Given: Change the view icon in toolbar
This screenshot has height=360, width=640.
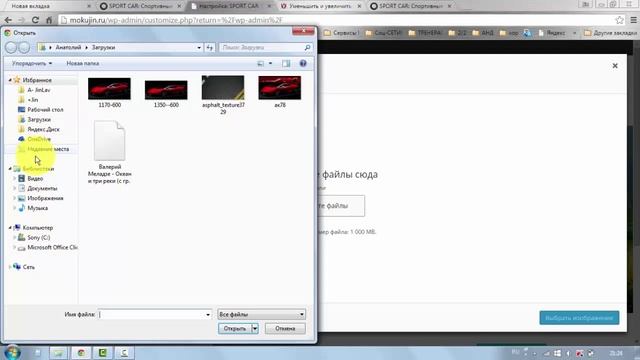Looking at the screenshot, I should 260,63.
